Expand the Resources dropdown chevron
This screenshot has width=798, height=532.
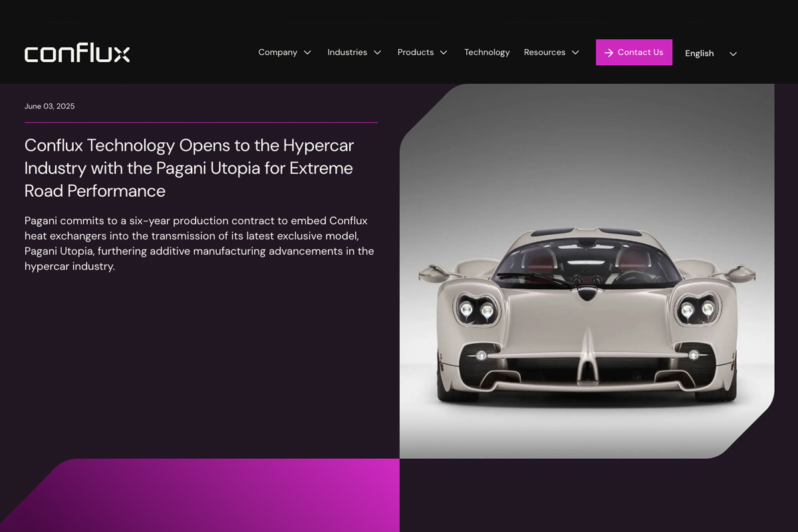[575, 53]
